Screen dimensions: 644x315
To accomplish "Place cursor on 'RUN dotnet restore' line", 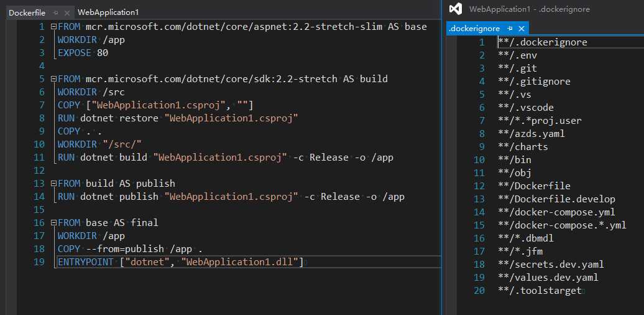I will coord(178,118).
